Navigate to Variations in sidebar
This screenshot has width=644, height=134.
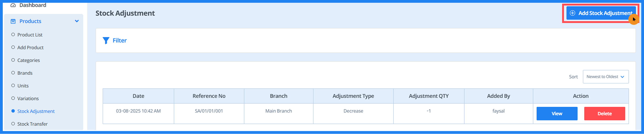[28, 99]
